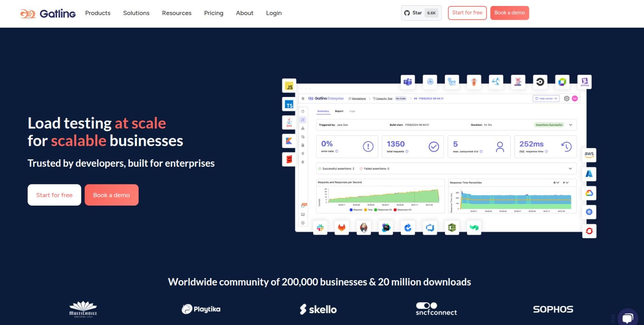The height and width of the screenshot is (325, 644).
Task: Click the hero Book a demo button
Action: 111,195
